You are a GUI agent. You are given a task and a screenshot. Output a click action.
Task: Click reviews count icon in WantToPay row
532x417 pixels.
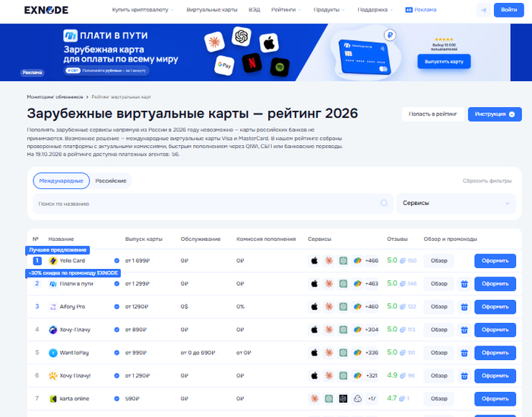pos(402,353)
